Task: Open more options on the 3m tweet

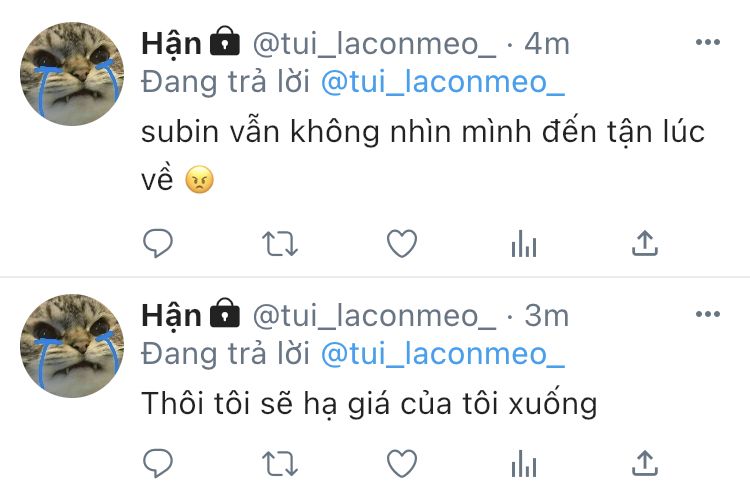Action: (708, 314)
